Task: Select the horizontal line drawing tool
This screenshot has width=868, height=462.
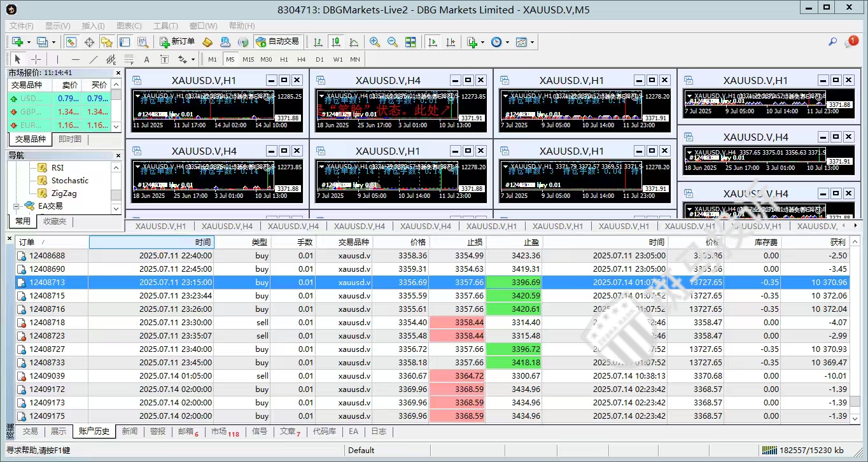Action: pyautogui.click(x=76, y=59)
